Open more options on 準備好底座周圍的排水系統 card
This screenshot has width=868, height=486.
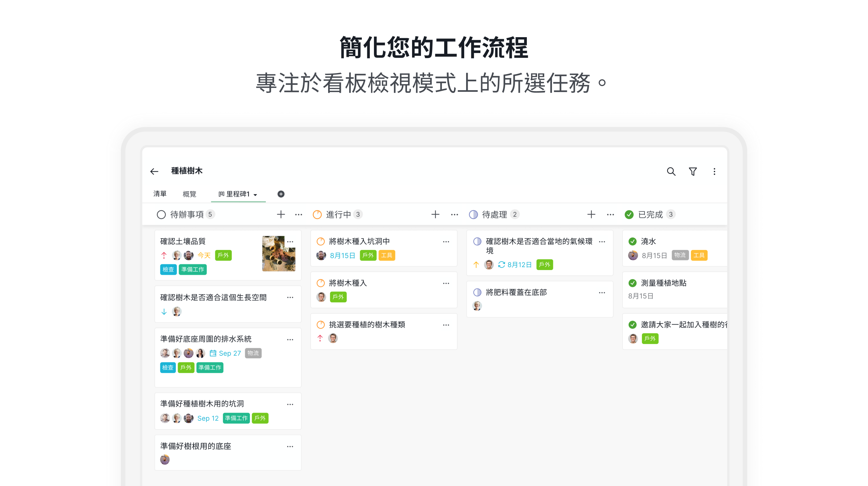tap(290, 340)
